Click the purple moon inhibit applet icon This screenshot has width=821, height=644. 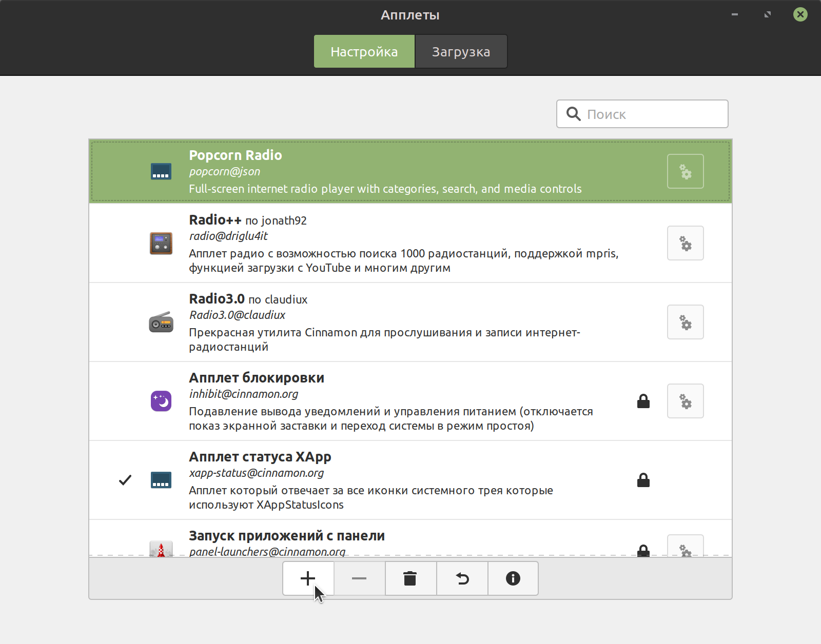tap(161, 401)
